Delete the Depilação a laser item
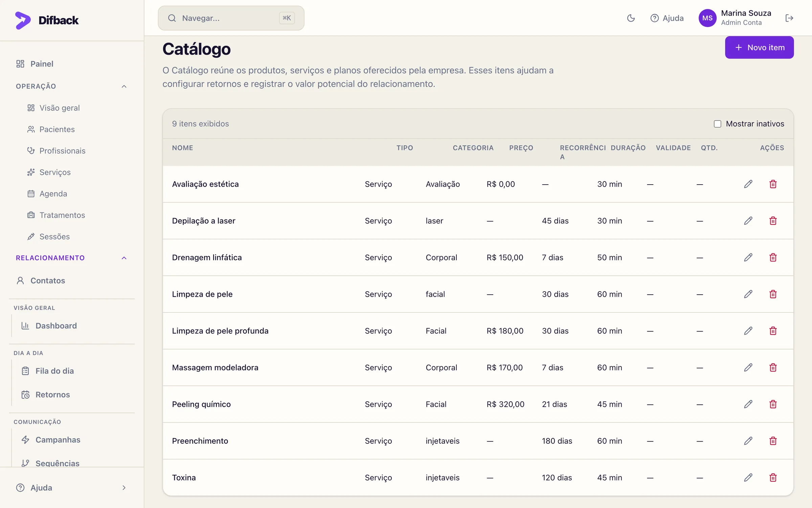Image resolution: width=812 pixels, height=508 pixels. coord(773,221)
